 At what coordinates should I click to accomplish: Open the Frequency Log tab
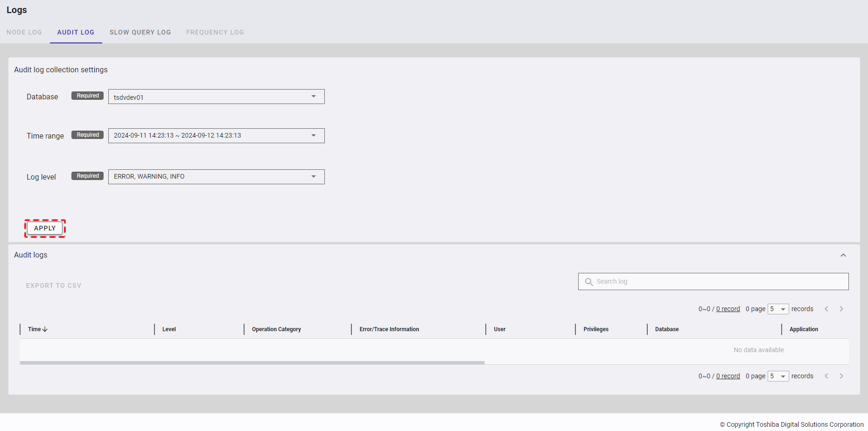coord(215,32)
